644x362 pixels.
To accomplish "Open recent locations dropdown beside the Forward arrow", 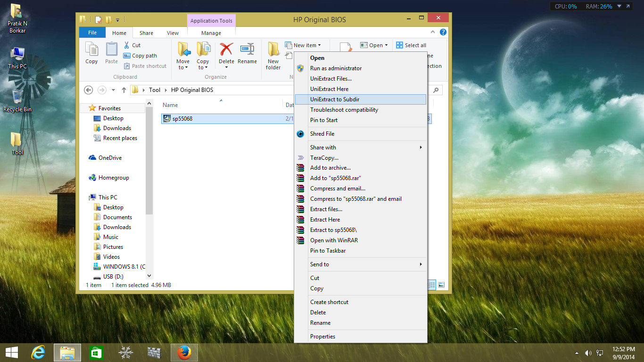I will (x=113, y=90).
